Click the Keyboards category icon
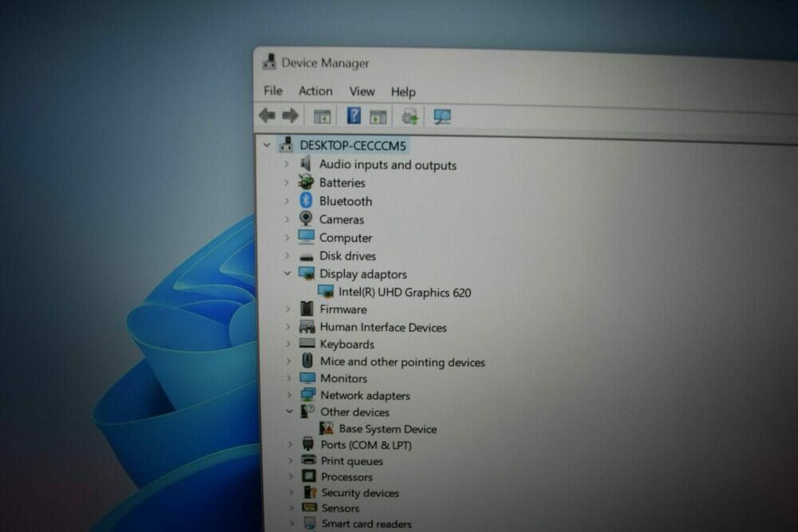This screenshot has width=798, height=532. pyautogui.click(x=307, y=343)
